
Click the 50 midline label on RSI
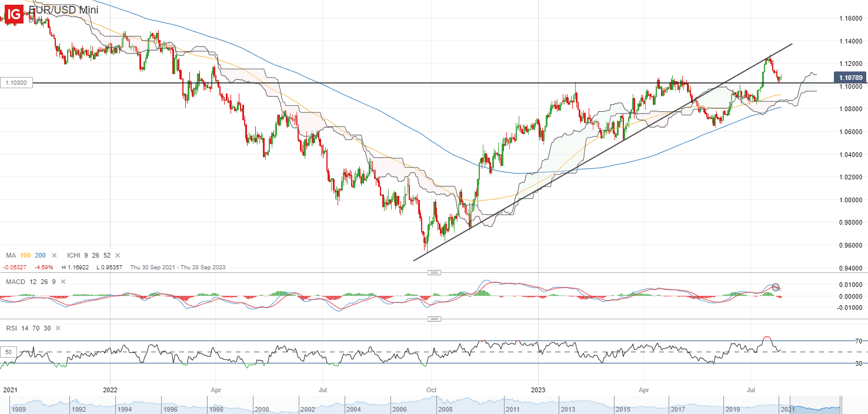(8, 352)
